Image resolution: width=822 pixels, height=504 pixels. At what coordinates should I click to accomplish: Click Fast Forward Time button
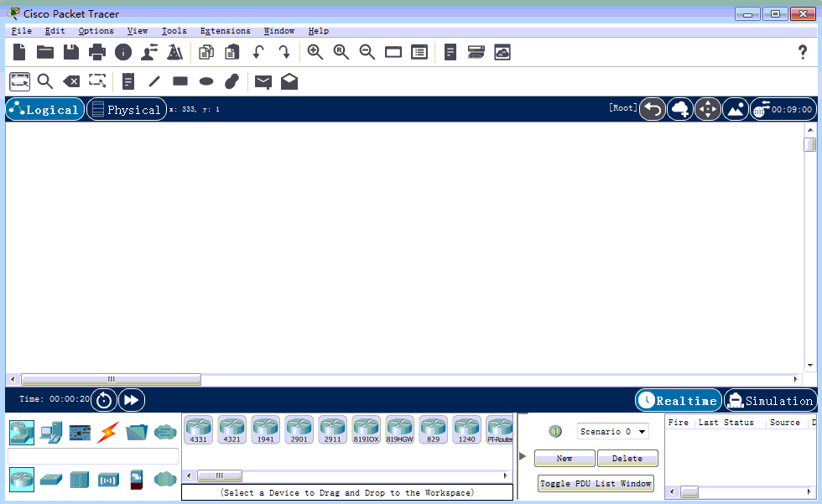pos(132,400)
